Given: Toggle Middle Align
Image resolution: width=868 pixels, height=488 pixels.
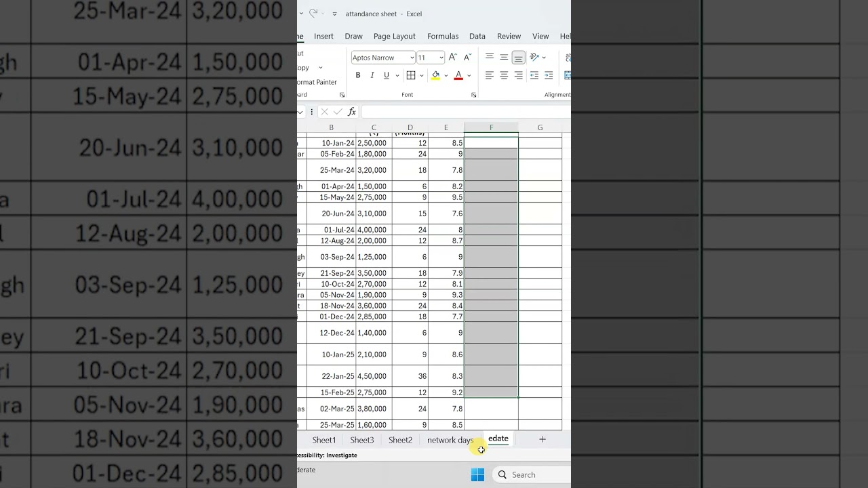Looking at the screenshot, I should (504, 58).
